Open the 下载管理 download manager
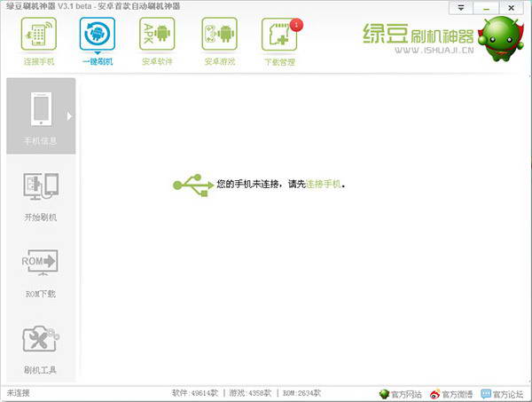This screenshot has height=402, width=532. click(279, 42)
